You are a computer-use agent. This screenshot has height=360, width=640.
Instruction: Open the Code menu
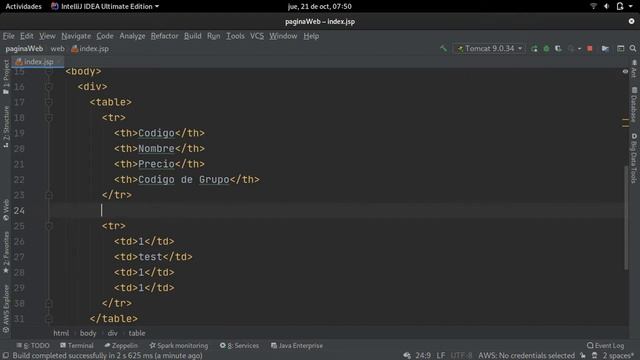pos(105,36)
